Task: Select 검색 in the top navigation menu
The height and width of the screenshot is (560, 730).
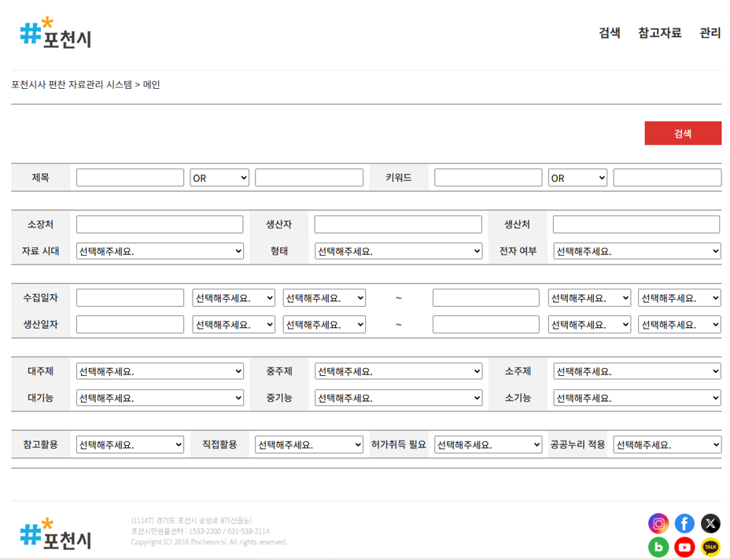Action: tap(609, 33)
